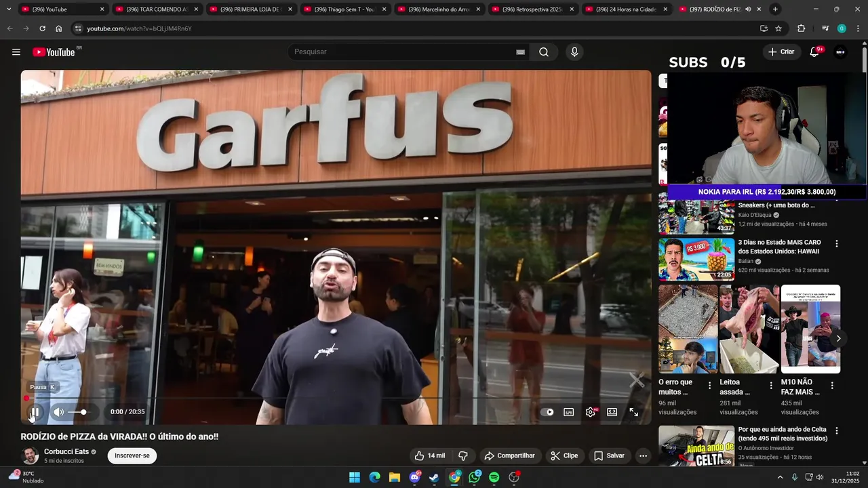Mute the video with the speaker icon
Image resolution: width=868 pixels, height=488 pixels.
pos(59,412)
